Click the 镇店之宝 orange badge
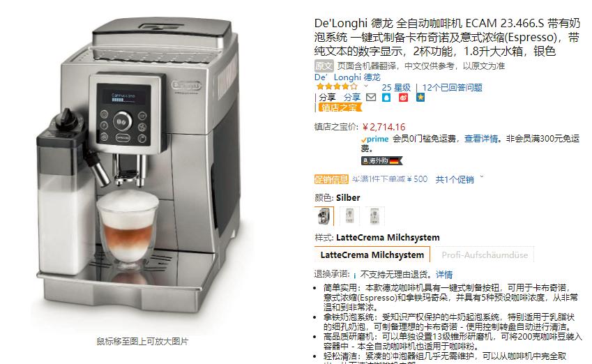 click(x=340, y=107)
